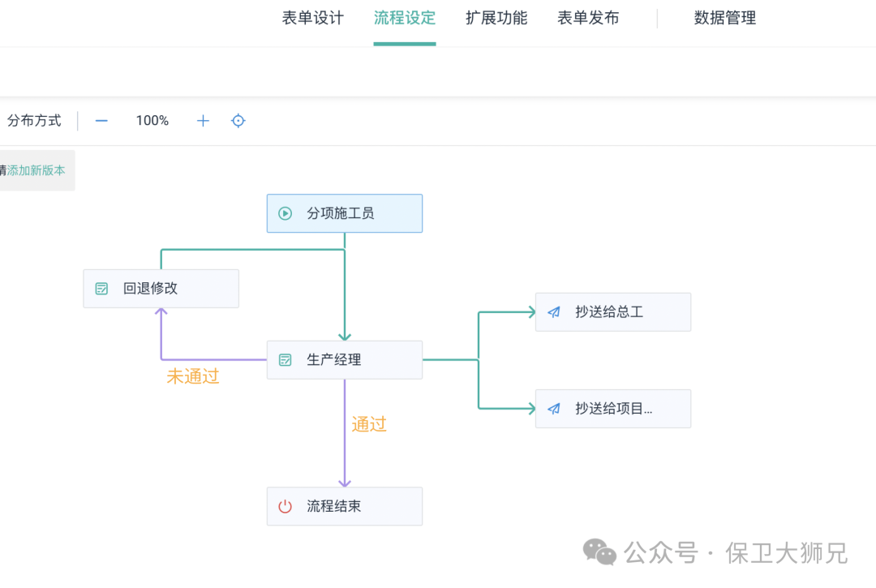The image size is (876, 588).
Task: Expand the collapsed version panel on left edge
Action: pyautogui.click(x=36, y=170)
